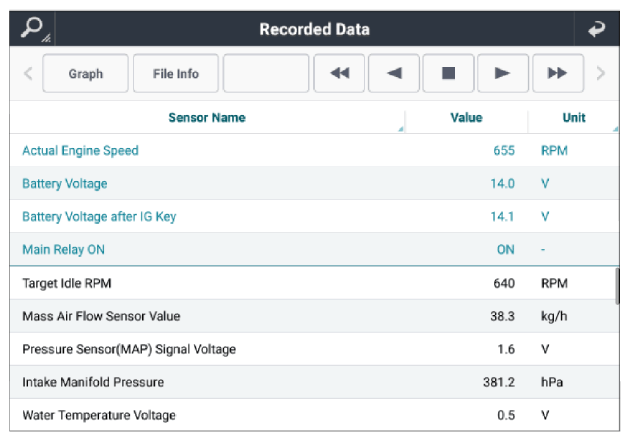Stop the recorded data playback
The height and width of the screenshot is (441, 630).
[448, 74]
